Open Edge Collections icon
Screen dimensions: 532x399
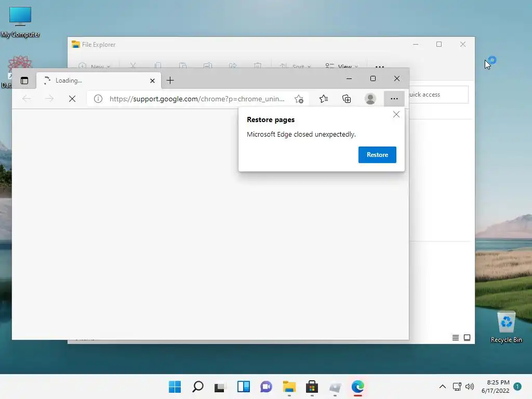[x=347, y=99]
